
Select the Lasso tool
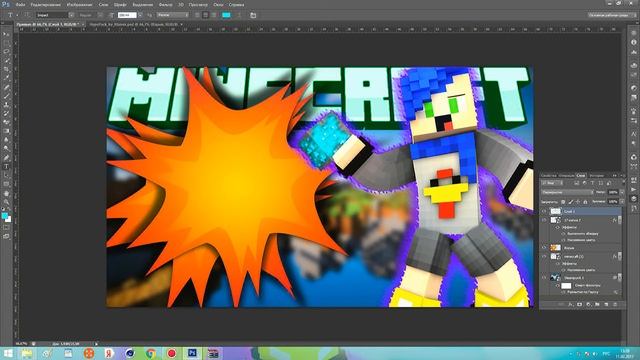(x=6, y=51)
